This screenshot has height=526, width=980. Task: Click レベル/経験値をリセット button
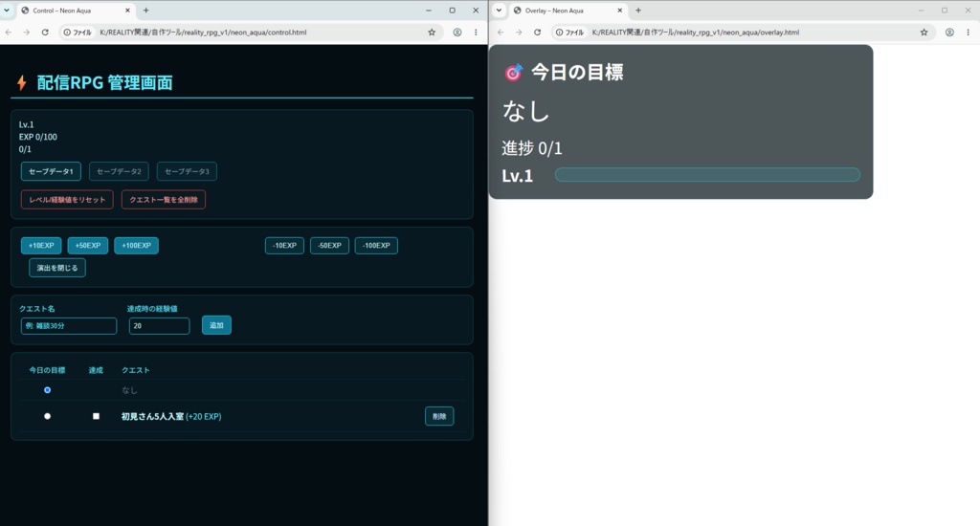67,199
